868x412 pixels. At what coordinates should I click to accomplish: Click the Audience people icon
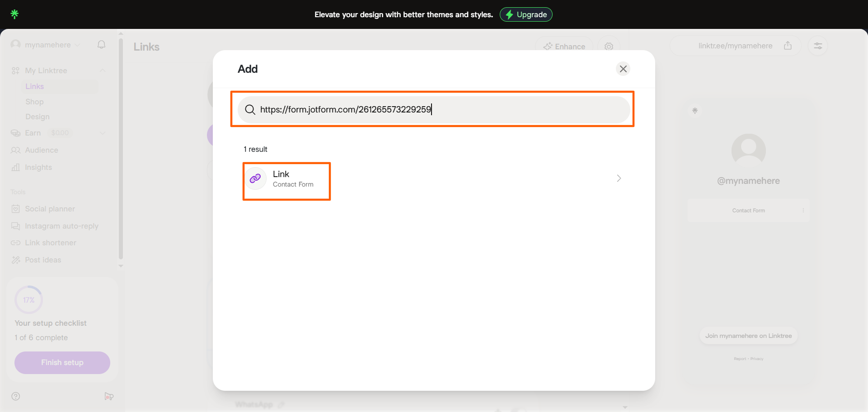16,150
